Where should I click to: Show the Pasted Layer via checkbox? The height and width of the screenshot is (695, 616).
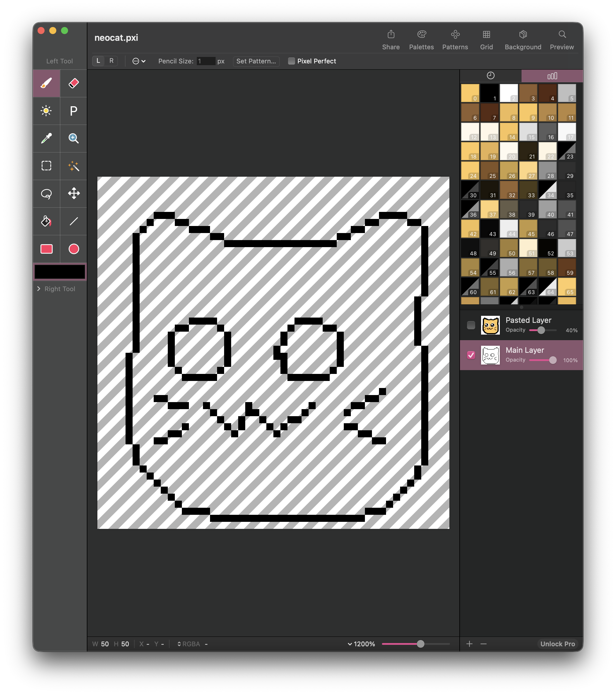pos(471,325)
